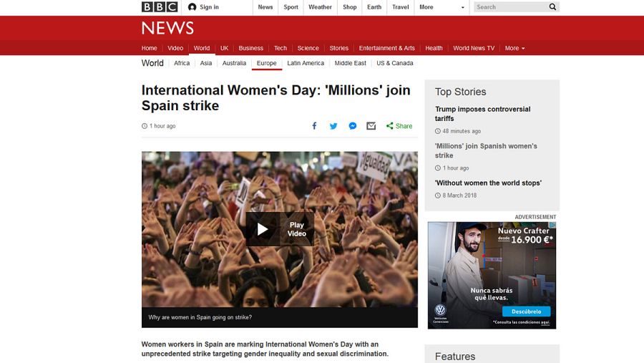The image size is (644, 363).
Task: Click the '48 minutes ago' timestamp
Action: click(x=462, y=131)
